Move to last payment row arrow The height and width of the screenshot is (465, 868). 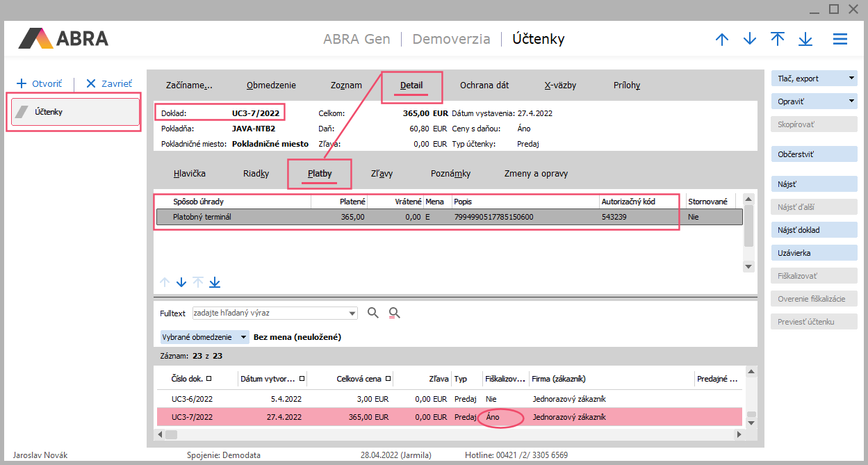pyautogui.click(x=215, y=282)
